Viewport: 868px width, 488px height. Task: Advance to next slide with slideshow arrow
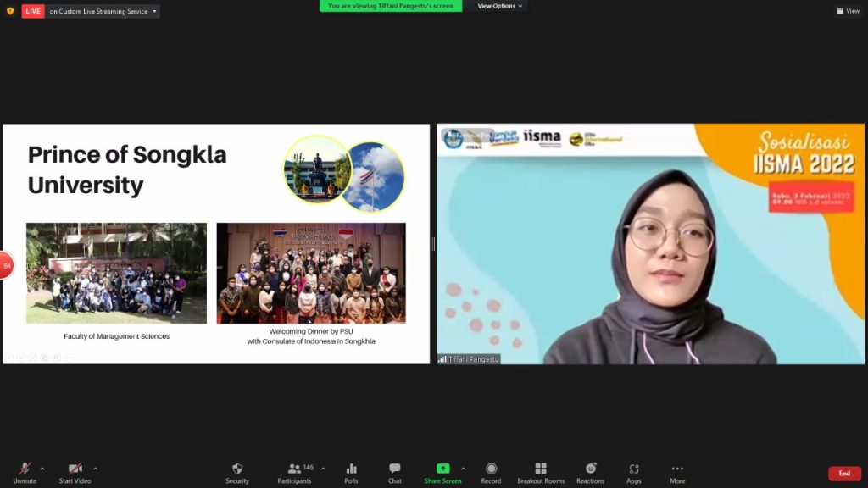point(21,358)
